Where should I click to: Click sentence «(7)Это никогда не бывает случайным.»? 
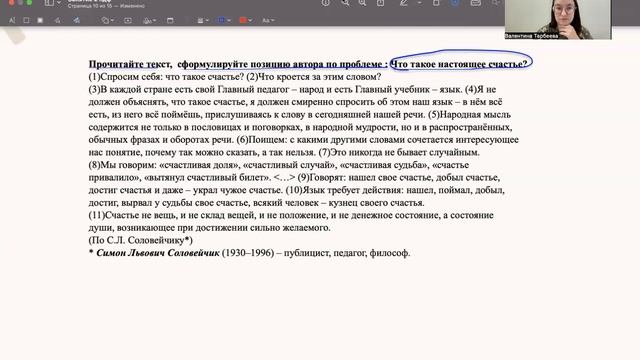tap(399, 152)
